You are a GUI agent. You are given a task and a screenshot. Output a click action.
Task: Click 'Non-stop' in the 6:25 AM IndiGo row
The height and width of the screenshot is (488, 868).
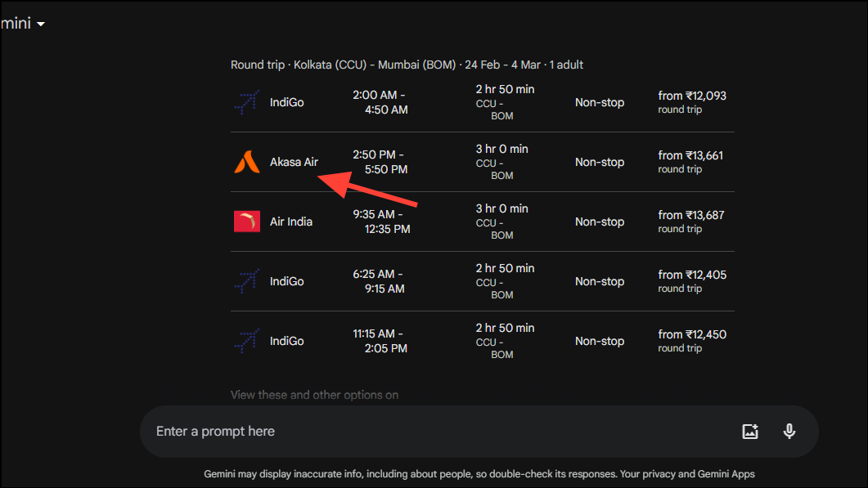[600, 282]
